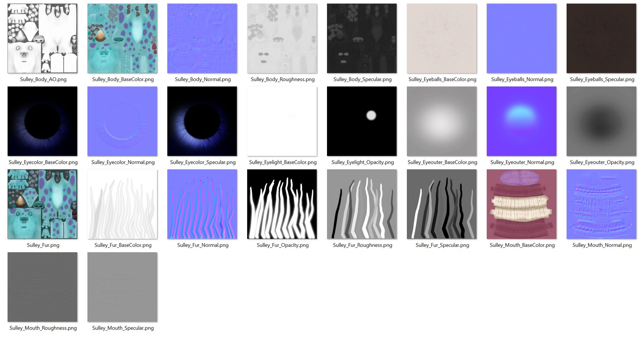Screen dimensions: 644x337
Task: Select the Sulley_Eyeouter_Opacity.png name label
Action: coord(602,162)
